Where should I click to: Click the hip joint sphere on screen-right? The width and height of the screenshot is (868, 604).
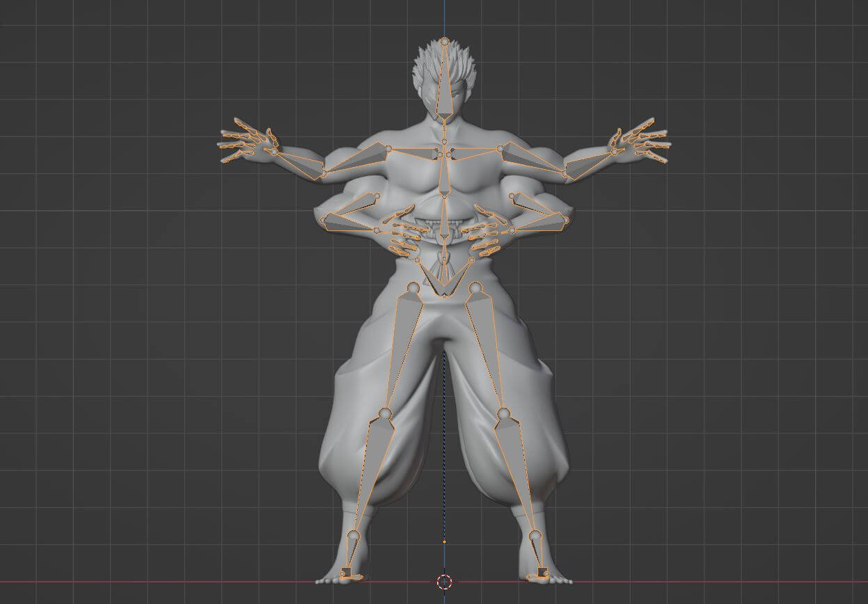pyautogui.click(x=475, y=287)
